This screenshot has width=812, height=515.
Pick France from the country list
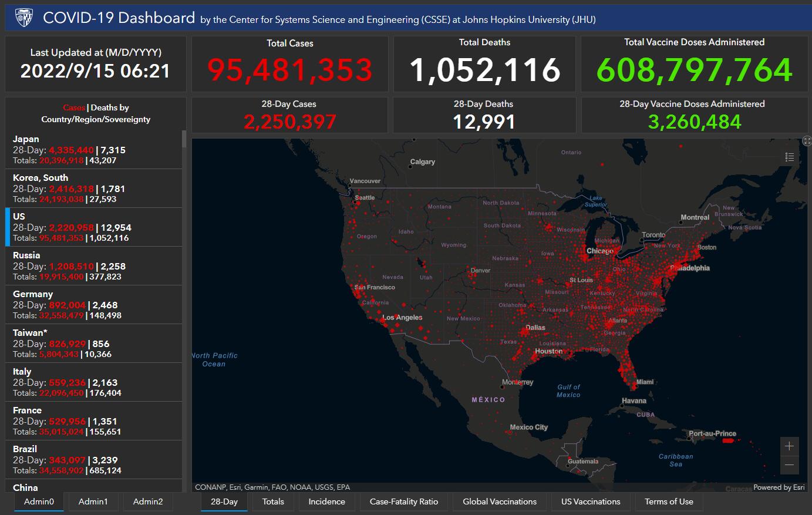click(94, 421)
